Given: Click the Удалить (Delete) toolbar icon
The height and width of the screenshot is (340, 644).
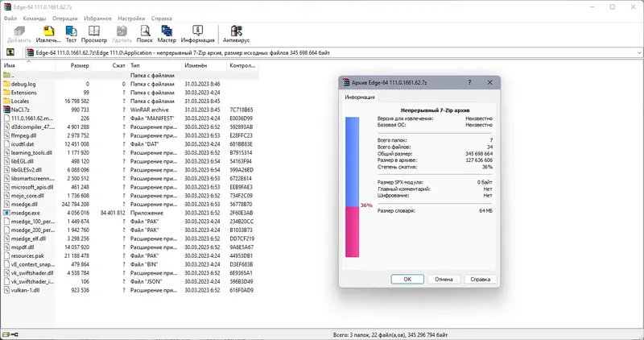Looking at the screenshot, I should click(122, 31).
